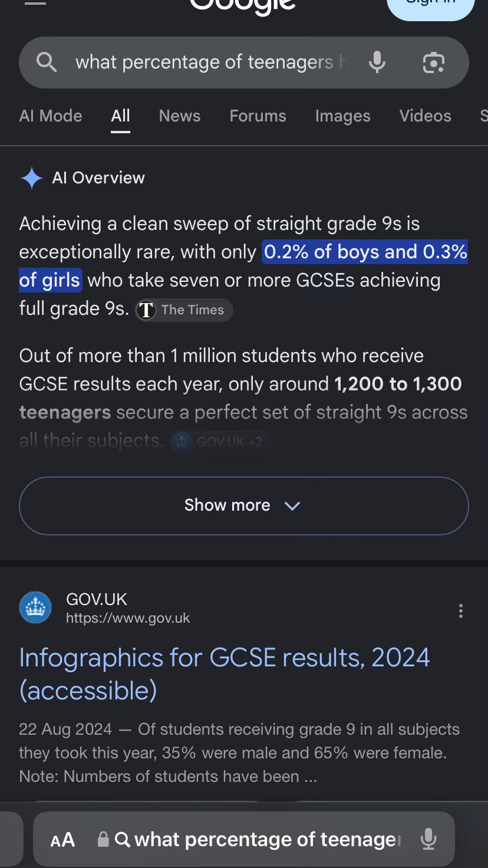
Task: Open The Times source chip
Action: click(184, 310)
